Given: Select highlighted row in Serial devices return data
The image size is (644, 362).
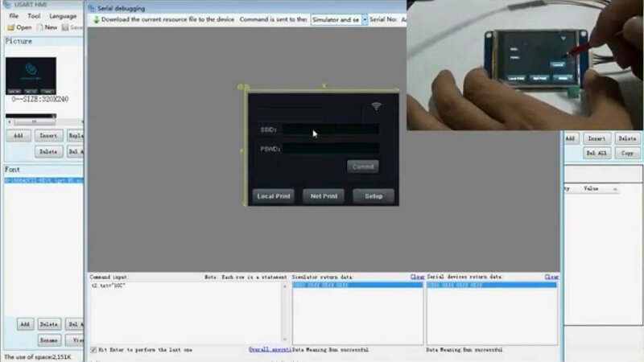Looking at the screenshot, I should (492, 285).
